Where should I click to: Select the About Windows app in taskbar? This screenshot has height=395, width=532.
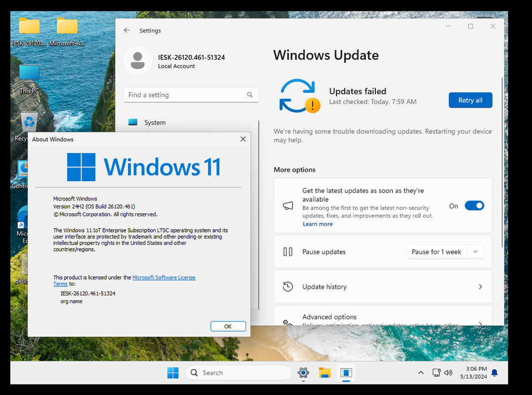click(x=346, y=373)
